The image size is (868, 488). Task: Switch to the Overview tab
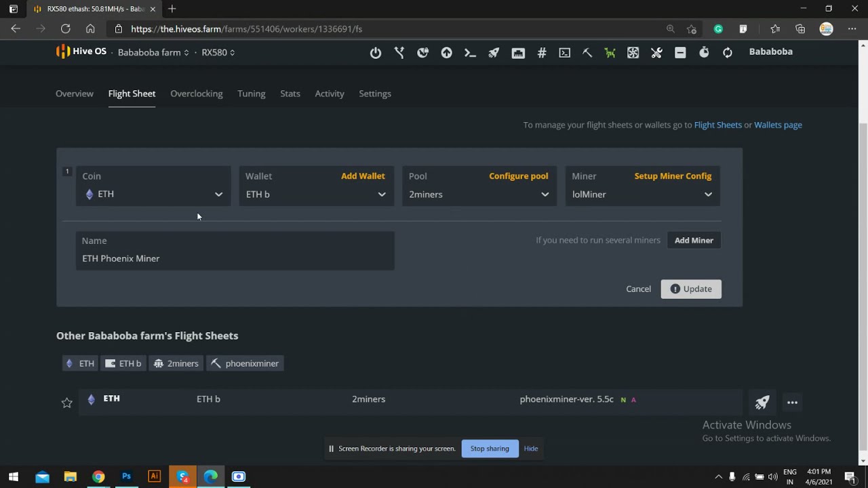(75, 94)
